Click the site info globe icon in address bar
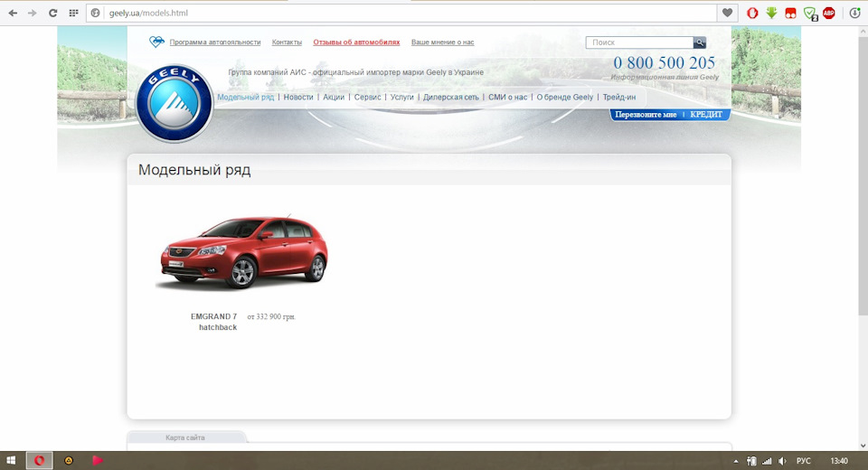Image resolution: width=868 pixels, height=470 pixels. click(96, 13)
